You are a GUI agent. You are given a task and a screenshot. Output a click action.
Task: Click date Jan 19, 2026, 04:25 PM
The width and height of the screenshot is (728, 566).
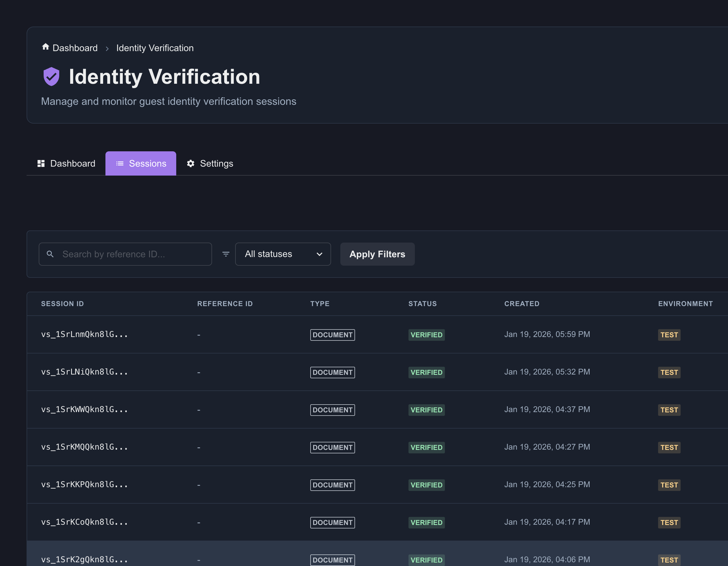(x=547, y=484)
